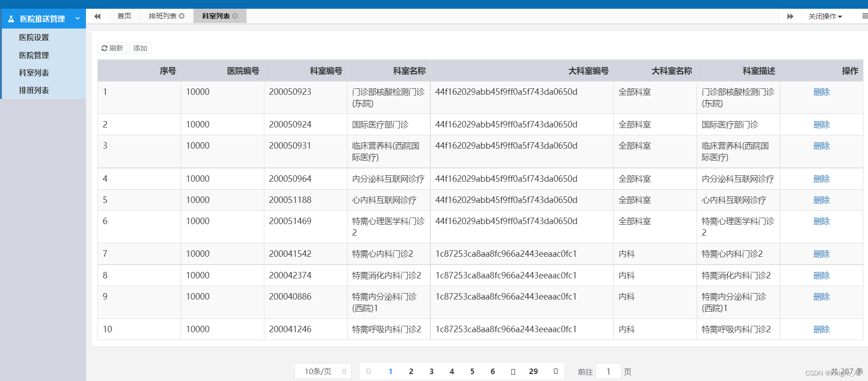Click the flask icon beside 医院推送管理
This screenshot has width=868, height=381.
11,19
